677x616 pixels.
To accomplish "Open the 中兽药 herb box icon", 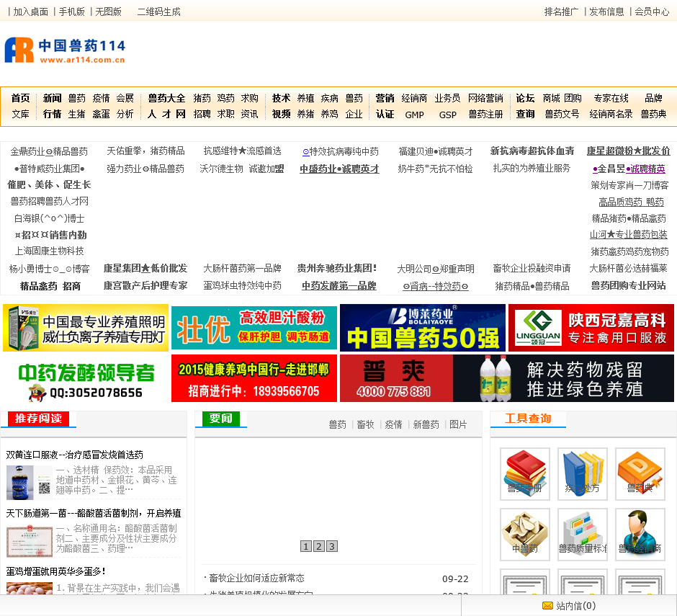I will click(524, 535).
